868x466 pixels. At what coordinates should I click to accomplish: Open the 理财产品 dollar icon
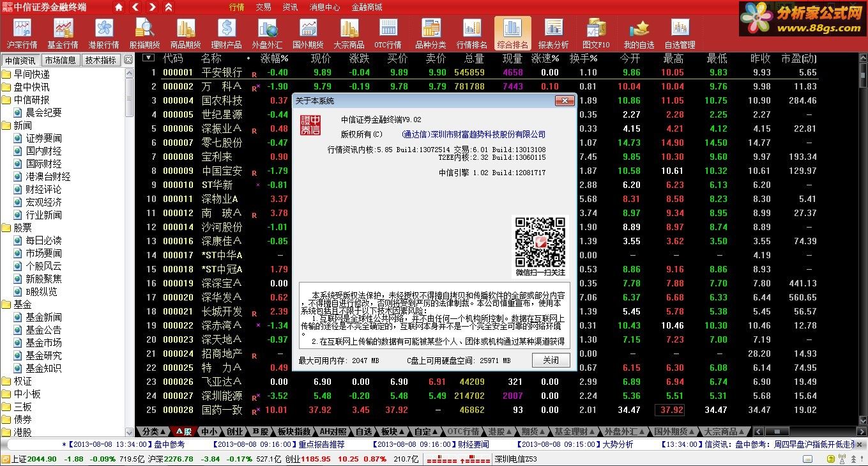point(226,33)
